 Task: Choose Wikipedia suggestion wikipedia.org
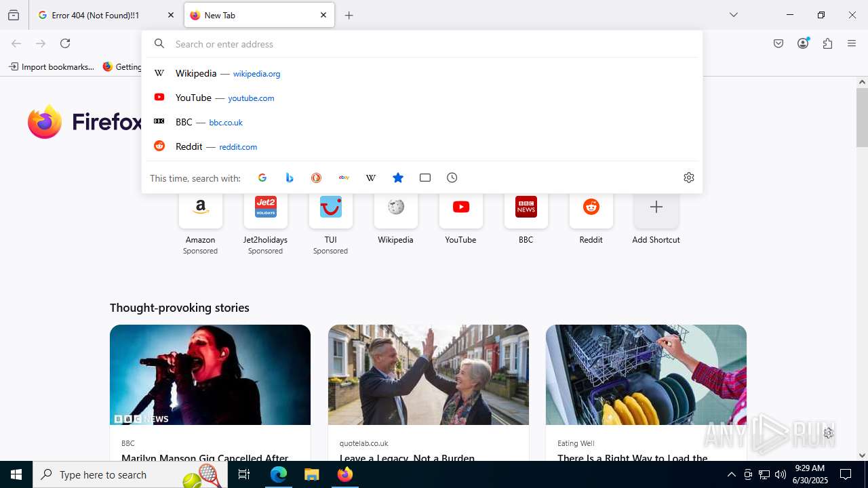pos(422,73)
